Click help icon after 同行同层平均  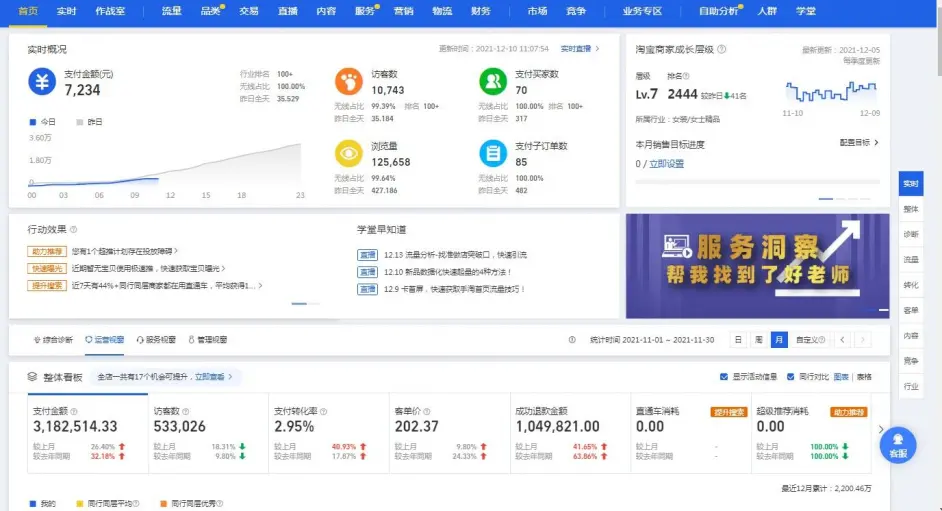(x=136, y=504)
